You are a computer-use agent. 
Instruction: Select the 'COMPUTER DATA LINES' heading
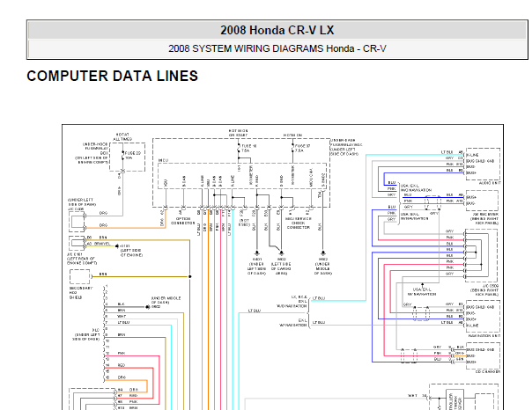tap(113, 76)
